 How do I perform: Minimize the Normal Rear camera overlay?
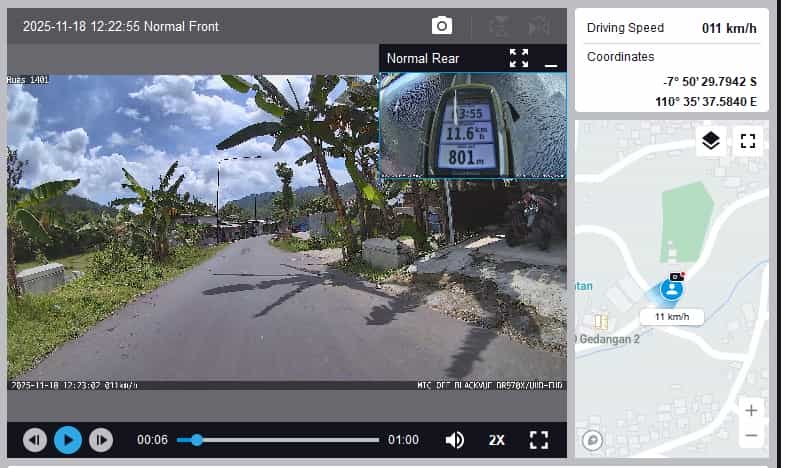point(550,60)
